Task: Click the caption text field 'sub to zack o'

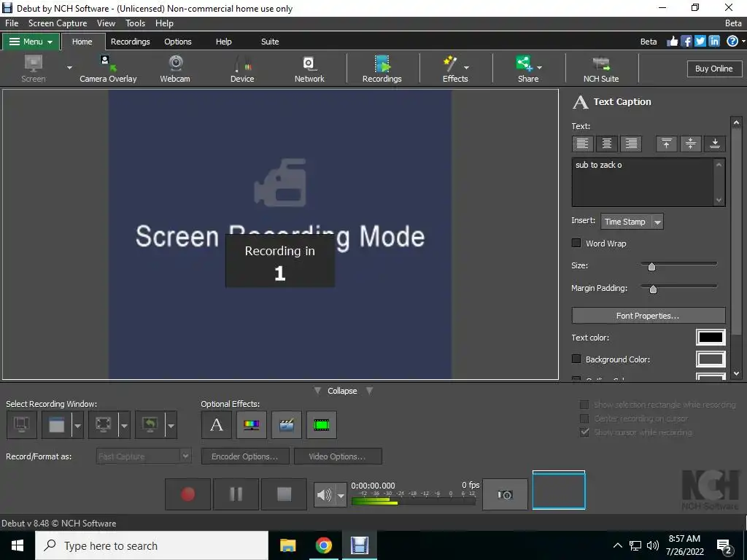Action: point(643,182)
